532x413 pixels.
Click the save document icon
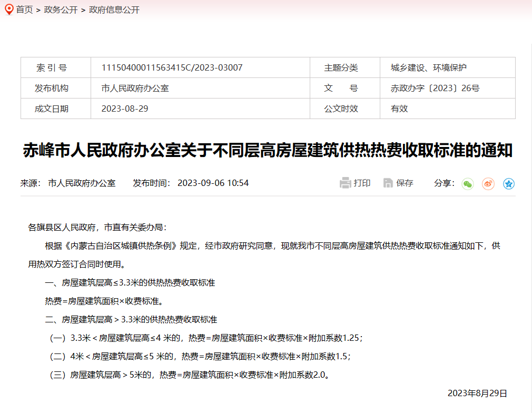pos(388,183)
